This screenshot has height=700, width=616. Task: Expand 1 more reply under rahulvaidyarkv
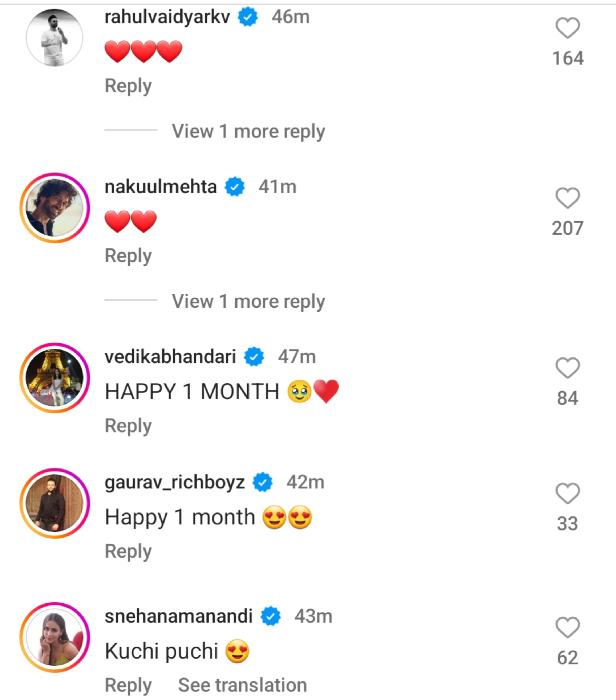click(248, 131)
